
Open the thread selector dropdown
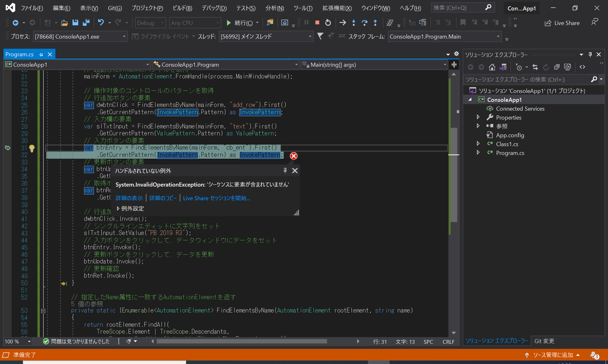click(310, 36)
